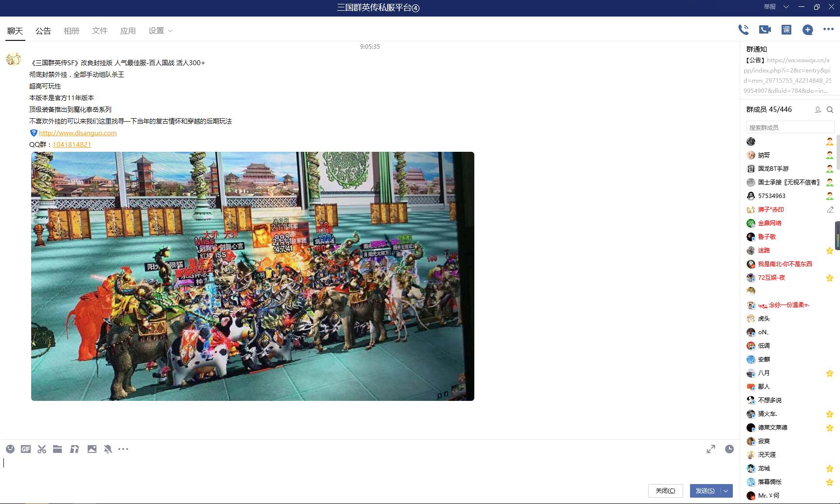
Task: Select member 况天涯
Action: click(767, 455)
